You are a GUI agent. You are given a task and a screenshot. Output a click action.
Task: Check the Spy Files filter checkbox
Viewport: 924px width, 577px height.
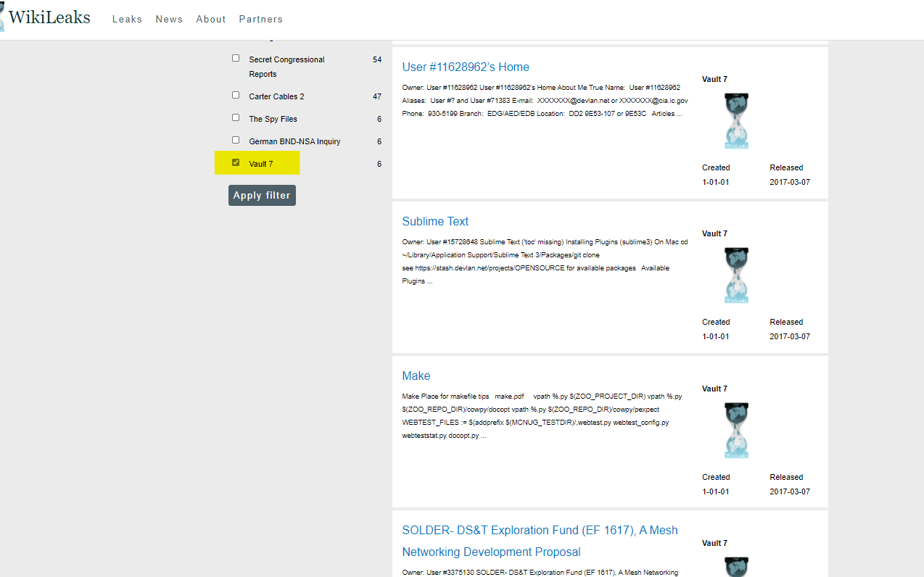click(236, 117)
